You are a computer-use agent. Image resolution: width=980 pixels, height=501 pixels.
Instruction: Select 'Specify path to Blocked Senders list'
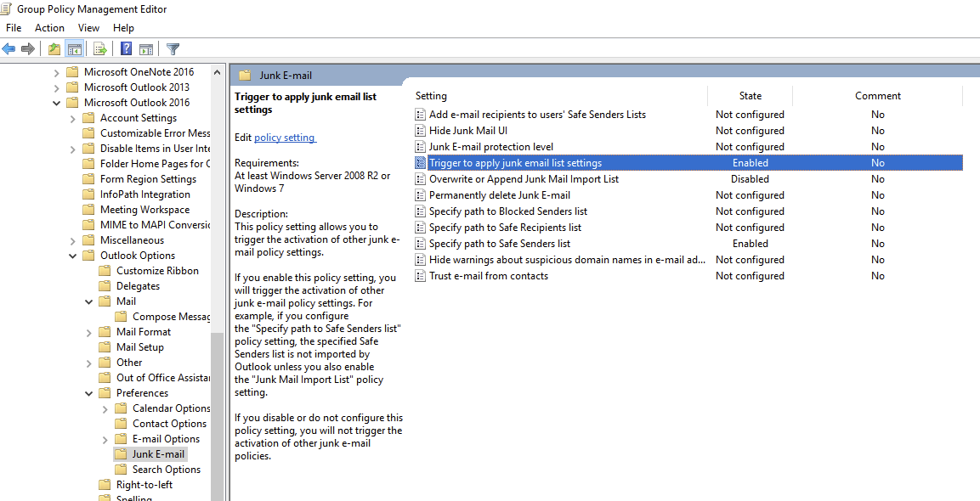pos(508,211)
